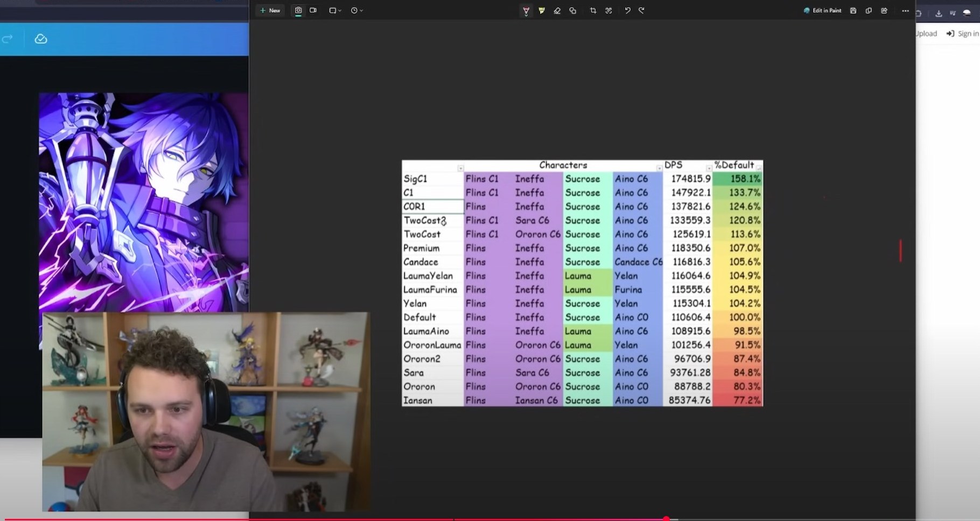Click the 93761.28 DPS value
This screenshot has width=980, height=521.
(x=690, y=373)
